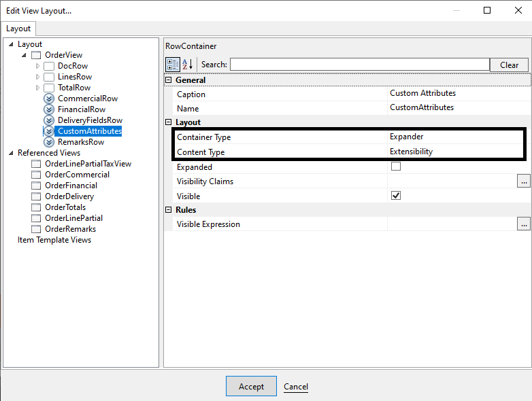The image size is (532, 401).
Task: Select CommercialRow in the layout tree
Action: click(88, 99)
